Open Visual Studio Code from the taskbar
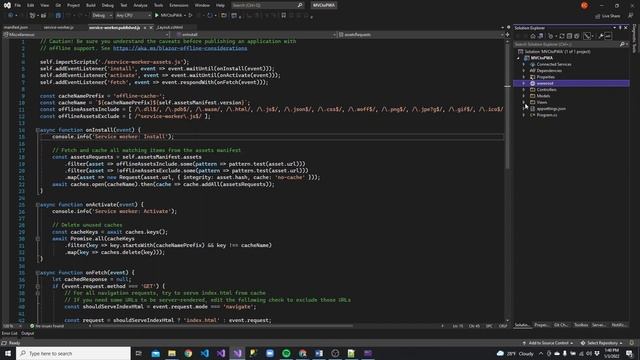This screenshot has width=640, height=360. tap(204, 353)
